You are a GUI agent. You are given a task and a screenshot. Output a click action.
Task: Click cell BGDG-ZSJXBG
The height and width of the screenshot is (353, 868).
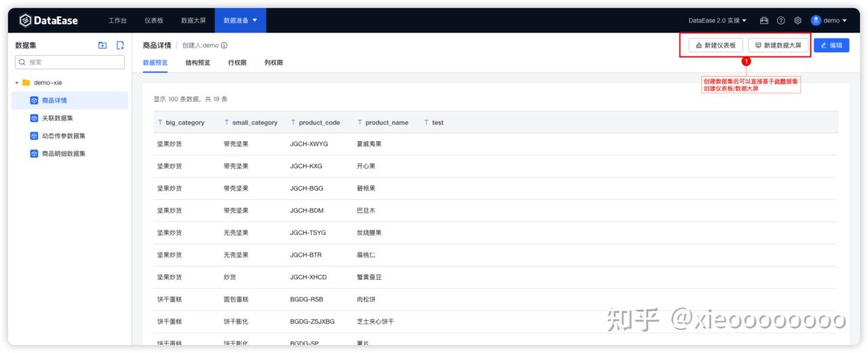313,322
